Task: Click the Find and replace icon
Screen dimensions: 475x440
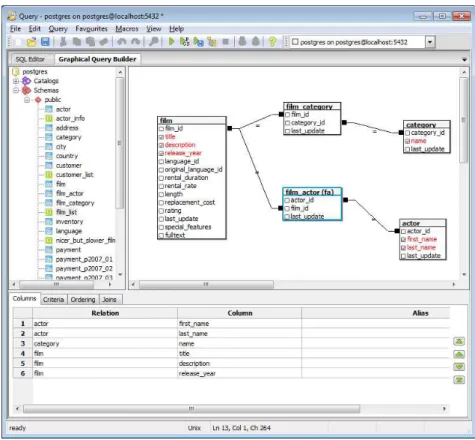Action: (x=153, y=42)
